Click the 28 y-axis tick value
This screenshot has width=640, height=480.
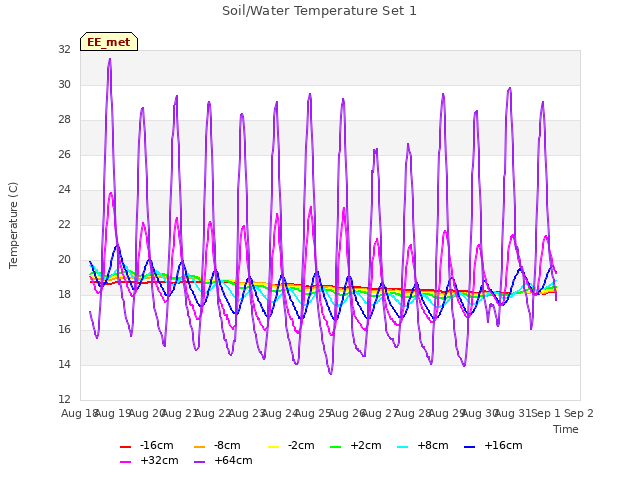(x=64, y=120)
